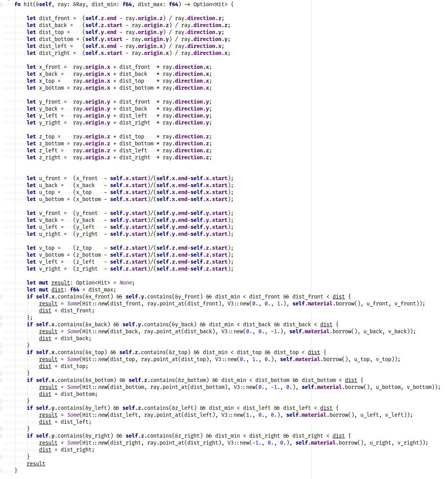Click u_top in its let declaration
Viewport: 448px width, 479px height.
47,192
